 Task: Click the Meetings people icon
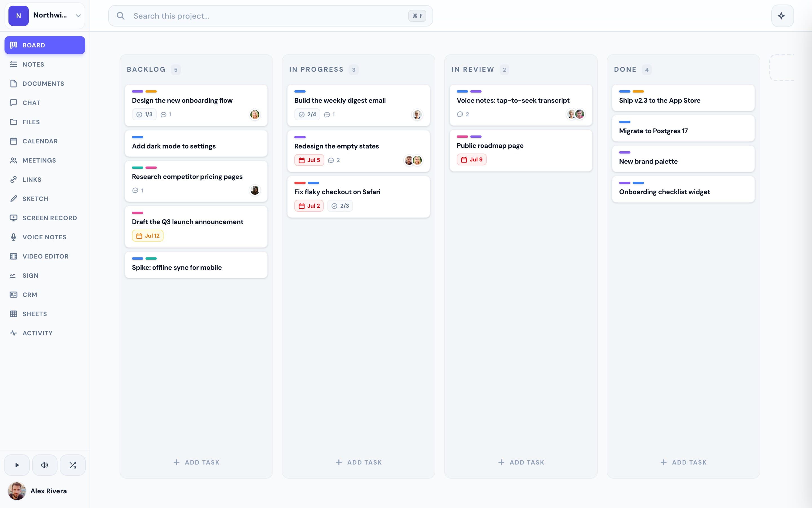(14, 160)
